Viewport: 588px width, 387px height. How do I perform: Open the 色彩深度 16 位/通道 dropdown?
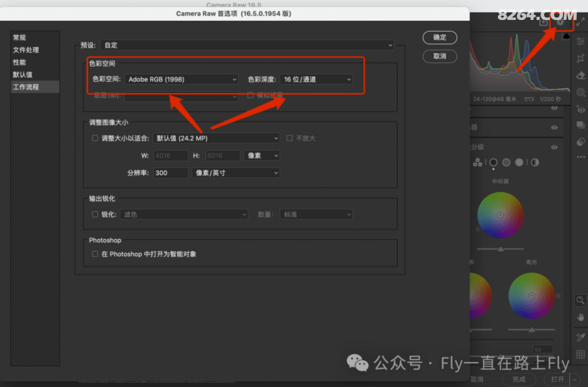pos(317,79)
